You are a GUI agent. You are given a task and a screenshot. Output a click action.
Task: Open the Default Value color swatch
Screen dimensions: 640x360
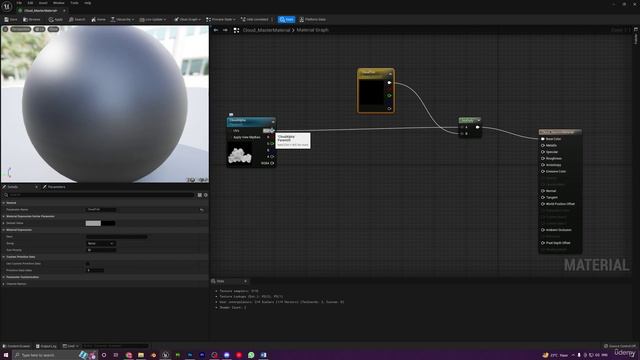point(100,223)
